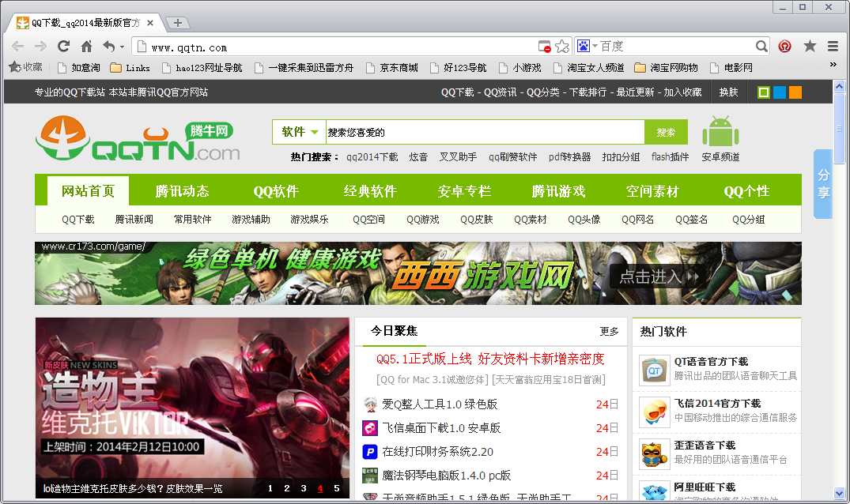Open the 空间素材 navigation tab
Screen dimensions: 850x504
652,190
